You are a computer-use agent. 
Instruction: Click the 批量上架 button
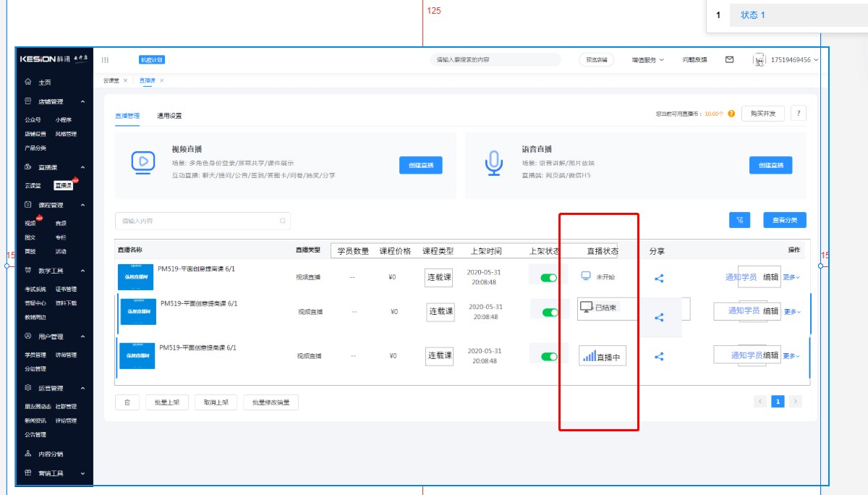(166, 402)
